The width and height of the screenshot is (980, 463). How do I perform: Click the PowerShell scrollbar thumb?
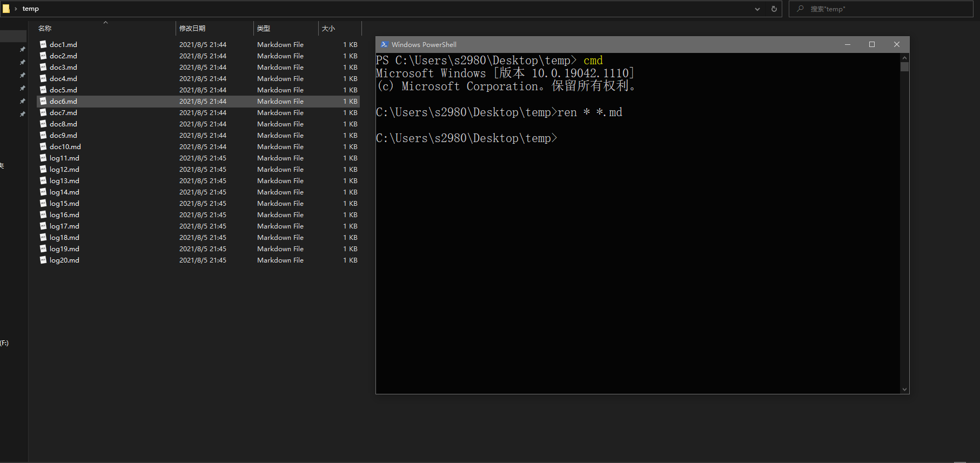point(904,66)
